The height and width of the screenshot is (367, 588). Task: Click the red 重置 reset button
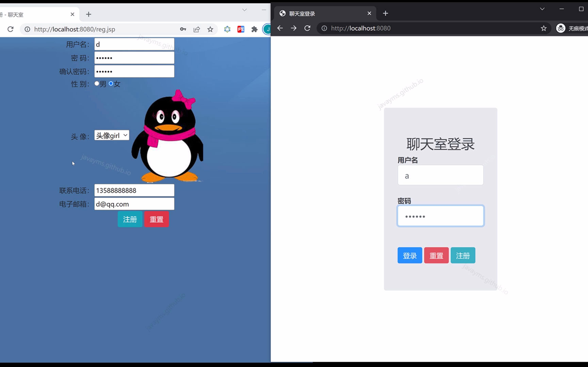tap(157, 219)
